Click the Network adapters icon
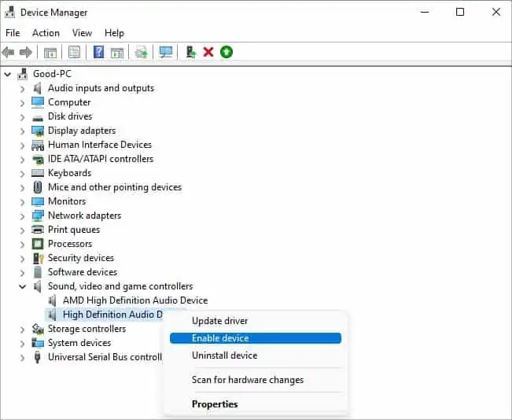This screenshot has width=512, height=420. [38, 216]
